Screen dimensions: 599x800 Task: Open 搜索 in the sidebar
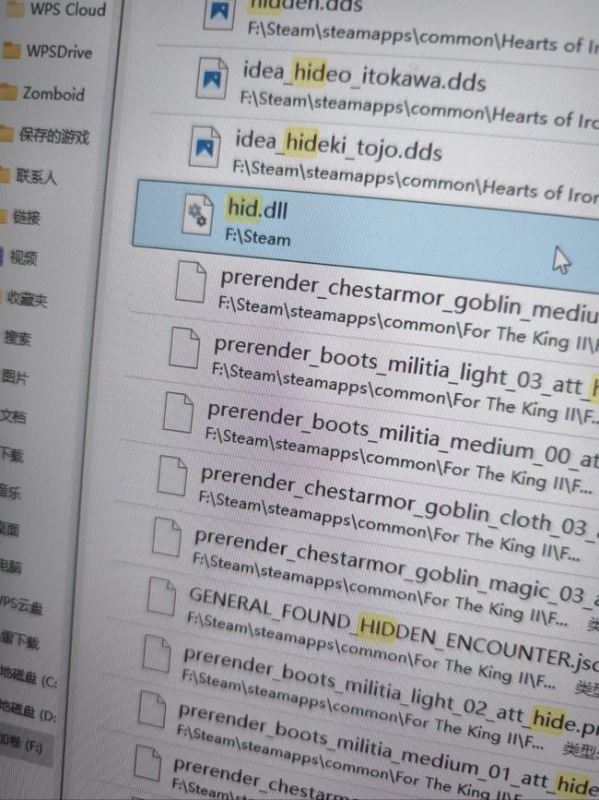[16, 338]
